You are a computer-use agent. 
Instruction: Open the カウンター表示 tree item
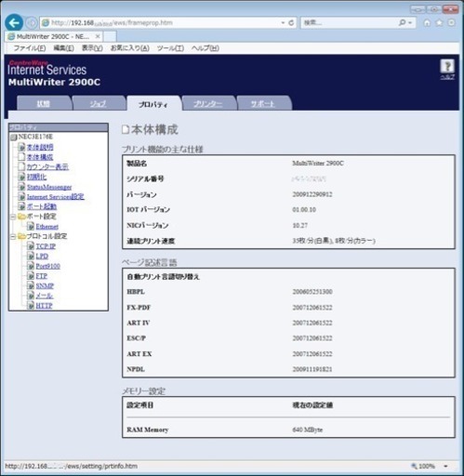click(47, 166)
